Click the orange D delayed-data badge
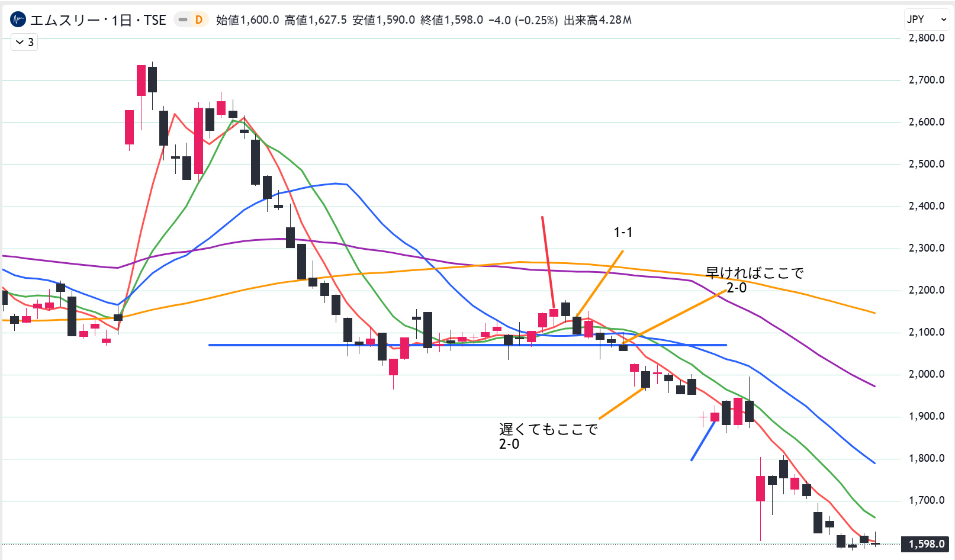955x560 pixels. pyautogui.click(x=199, y=20)
